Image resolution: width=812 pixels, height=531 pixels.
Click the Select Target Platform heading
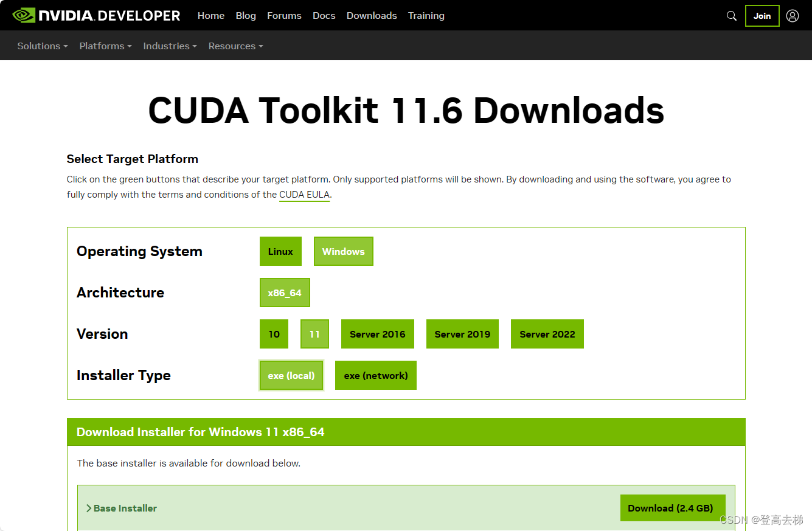pyautogui.click(x=133, y=159)
